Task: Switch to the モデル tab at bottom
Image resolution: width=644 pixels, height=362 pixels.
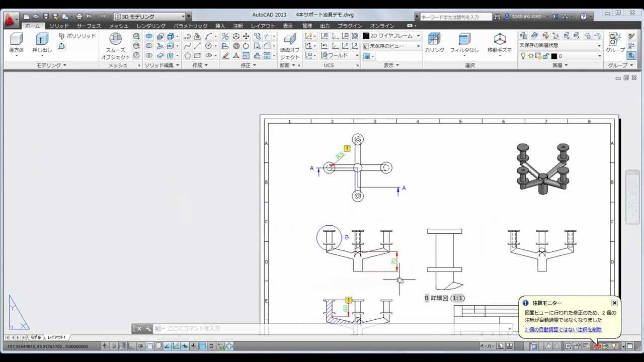Action: pos(36,337)
